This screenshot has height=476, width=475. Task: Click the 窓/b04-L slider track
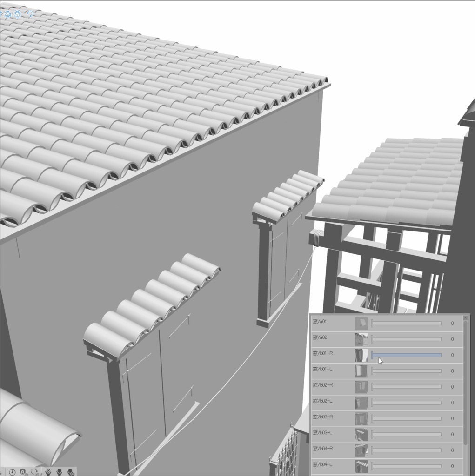click(x=406, y=466)
